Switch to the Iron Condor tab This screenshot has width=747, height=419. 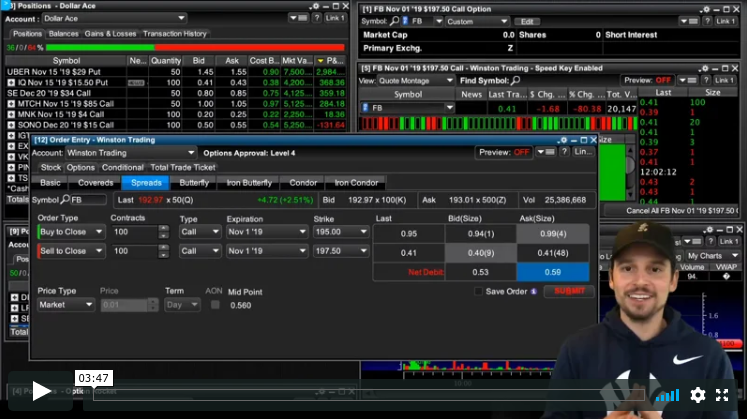pyautogui.click(x=355, y=183)
